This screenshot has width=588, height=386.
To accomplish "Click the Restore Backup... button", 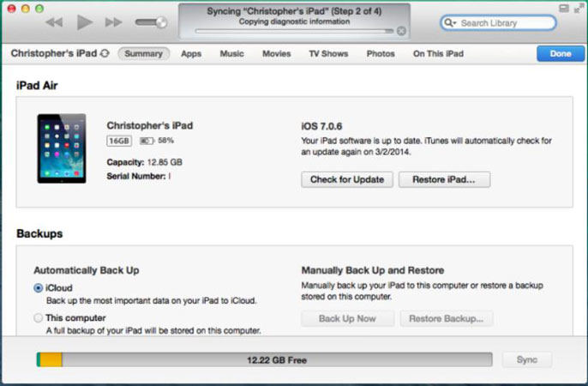I will 446,318.
